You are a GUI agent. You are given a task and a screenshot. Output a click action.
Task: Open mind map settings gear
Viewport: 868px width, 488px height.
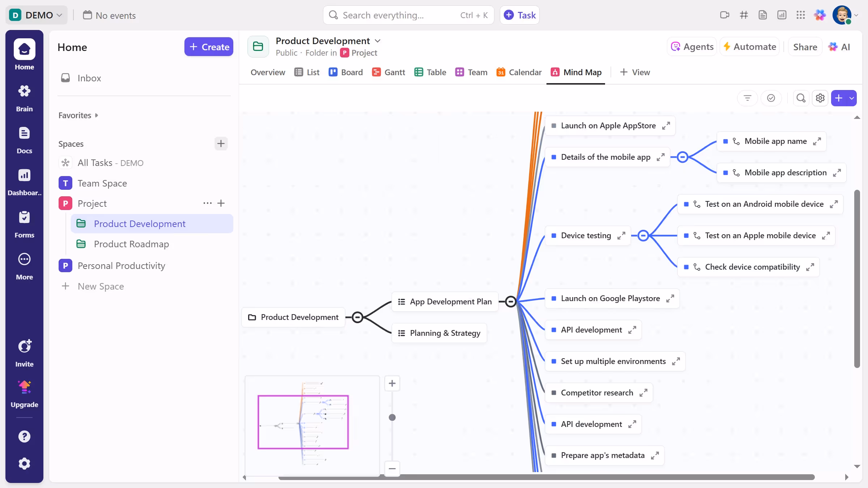tap(820, 98)
